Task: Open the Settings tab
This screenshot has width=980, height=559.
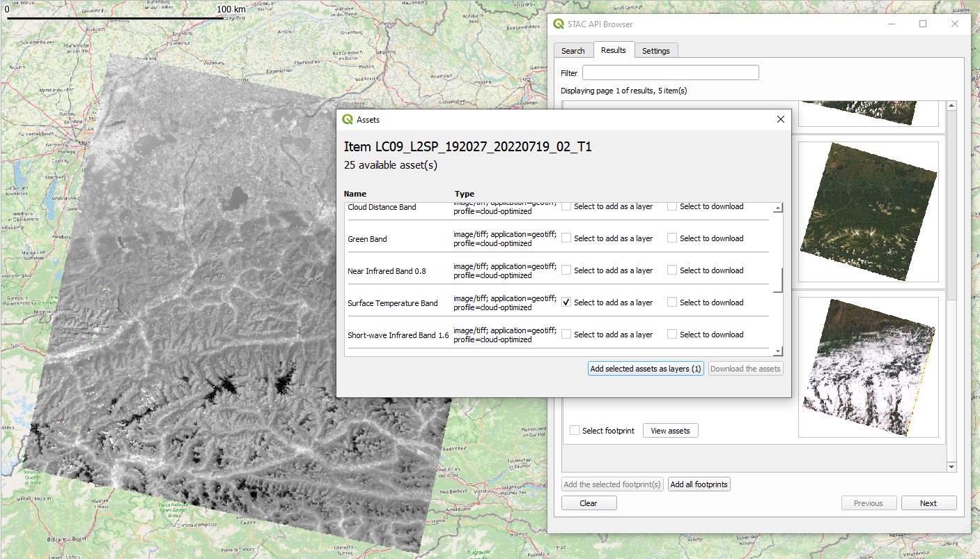Action: (x=655, y=51)
